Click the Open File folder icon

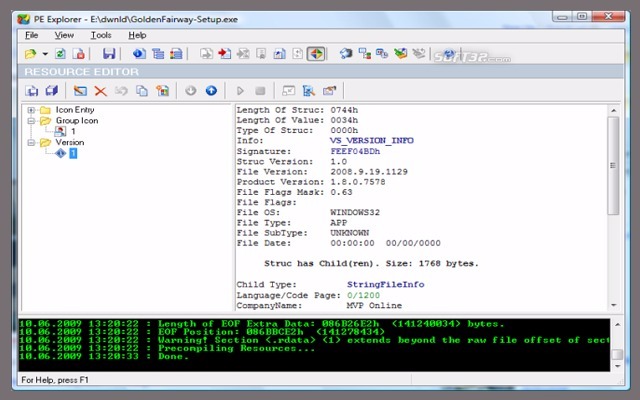pyautogui.click(x=30, y=53)
